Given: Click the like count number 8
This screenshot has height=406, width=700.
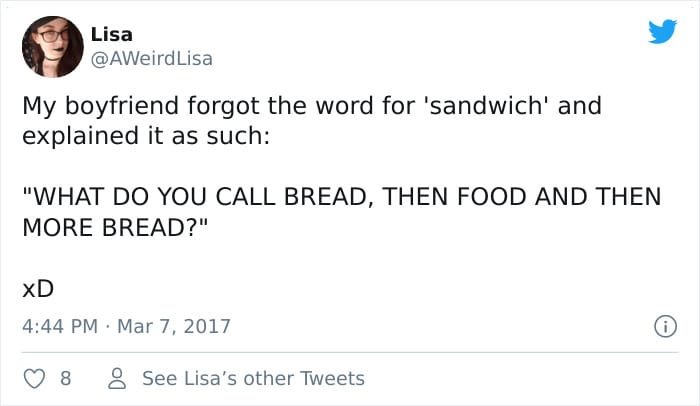Looking at the screenshot, I should (x=66, y=379).
